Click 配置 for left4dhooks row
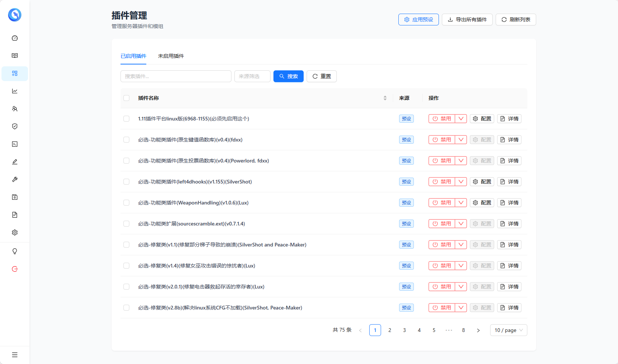The width and height of the screenshot is (618, 364). tap(482, 182)
